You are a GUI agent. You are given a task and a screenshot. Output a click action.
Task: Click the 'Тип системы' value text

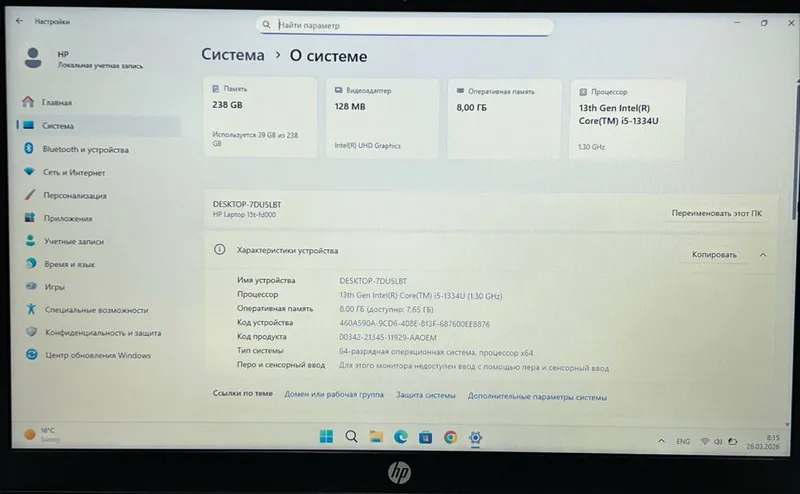[x=436, y=352]
